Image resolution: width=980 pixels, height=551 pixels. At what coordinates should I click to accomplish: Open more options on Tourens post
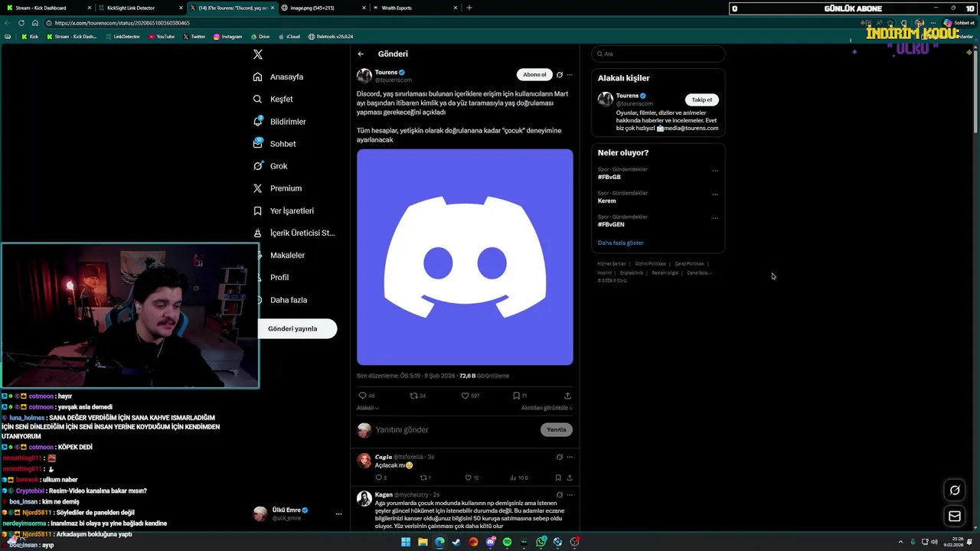(570, 75)
